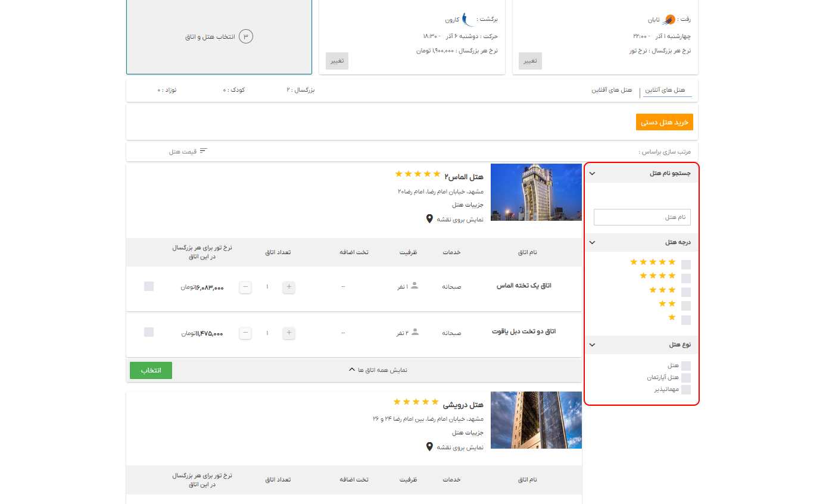This screenshot has height=504, width=829.
Task: Click map pin to show هتل الماس۲ on map
Action: click(x=429, y=218)
